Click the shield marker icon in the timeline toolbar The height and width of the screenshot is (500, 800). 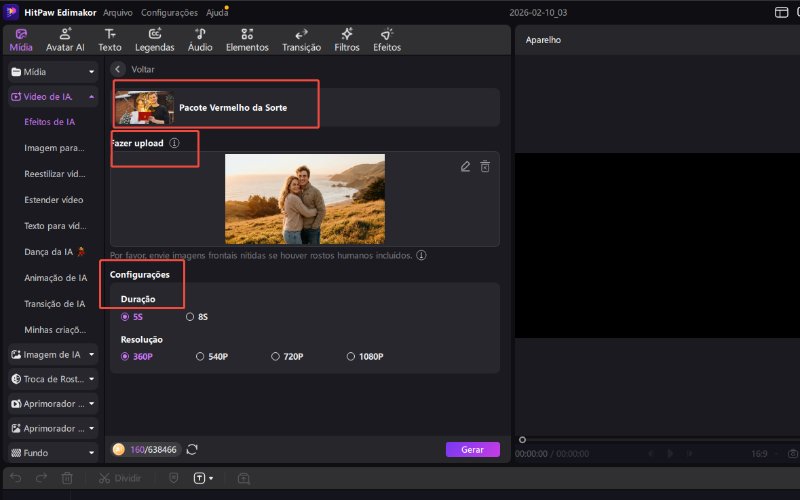(x=173, y=478)
